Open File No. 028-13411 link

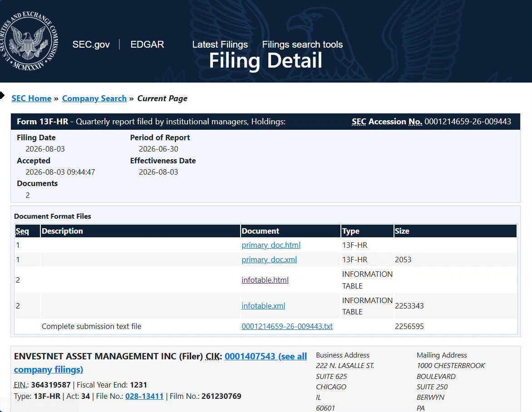[x=144, y=396]
